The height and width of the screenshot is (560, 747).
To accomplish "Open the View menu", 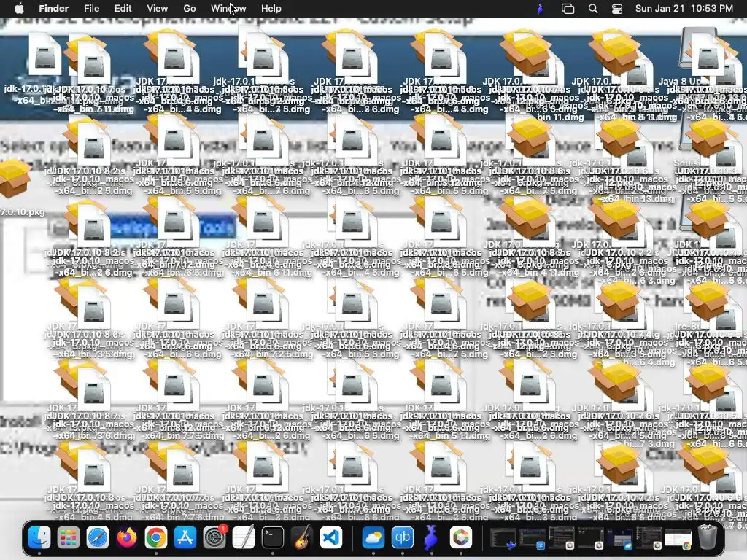I will coord(158,9).
